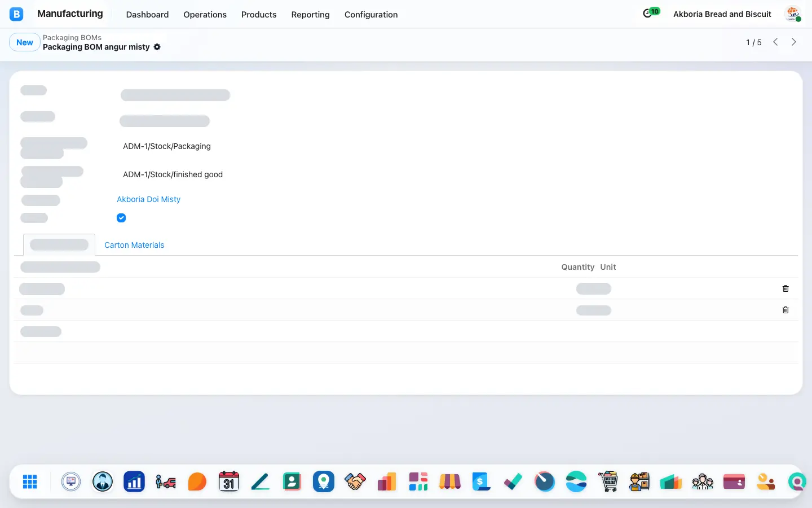Delete the first component row with trash icon
This screenshot has width=812, height=508.
pyautogui.click(x=785, y=288)
